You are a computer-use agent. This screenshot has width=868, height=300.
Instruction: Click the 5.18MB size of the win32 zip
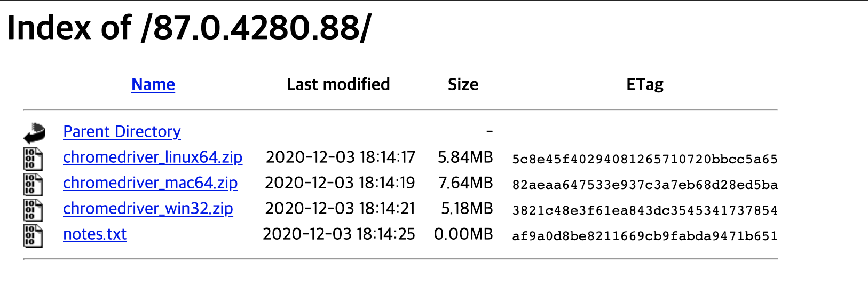coord(467,208)
